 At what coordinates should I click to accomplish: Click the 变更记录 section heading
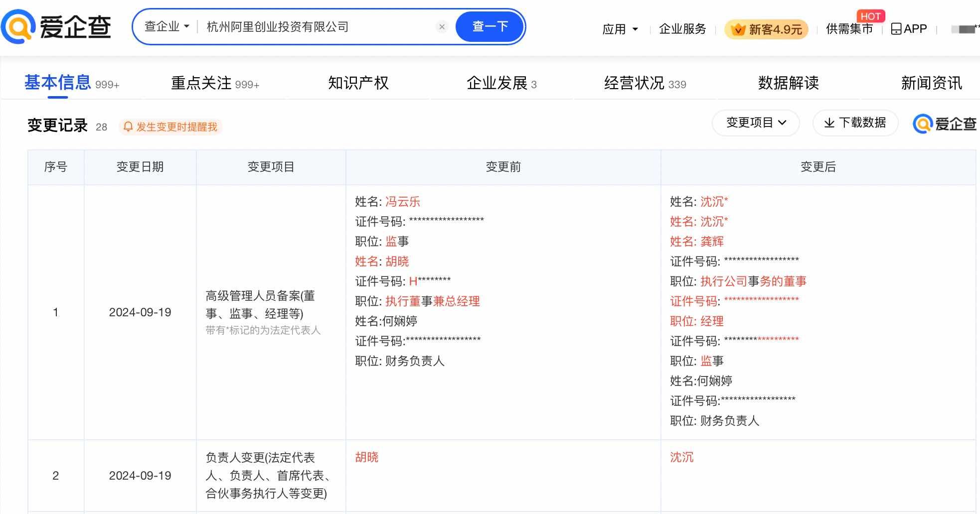pyautogui.click(x=57, y=126)
